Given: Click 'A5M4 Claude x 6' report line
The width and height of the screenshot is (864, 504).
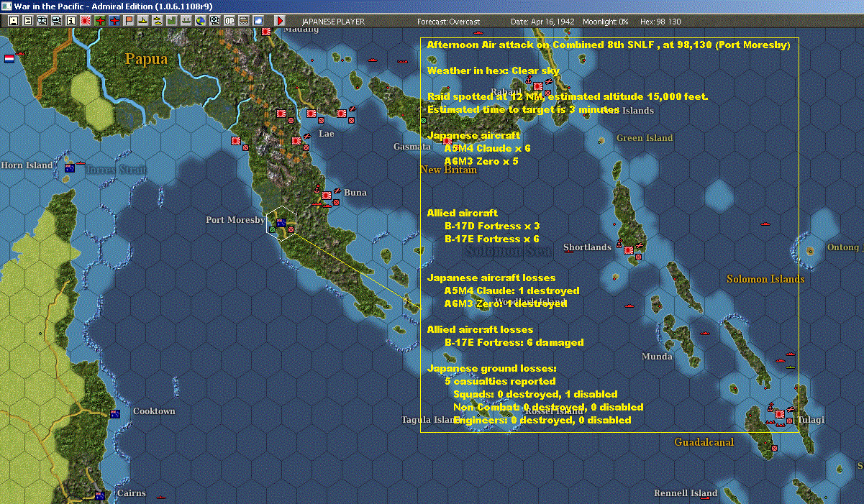Looking at the screenshot, I should tap(487, 148).
